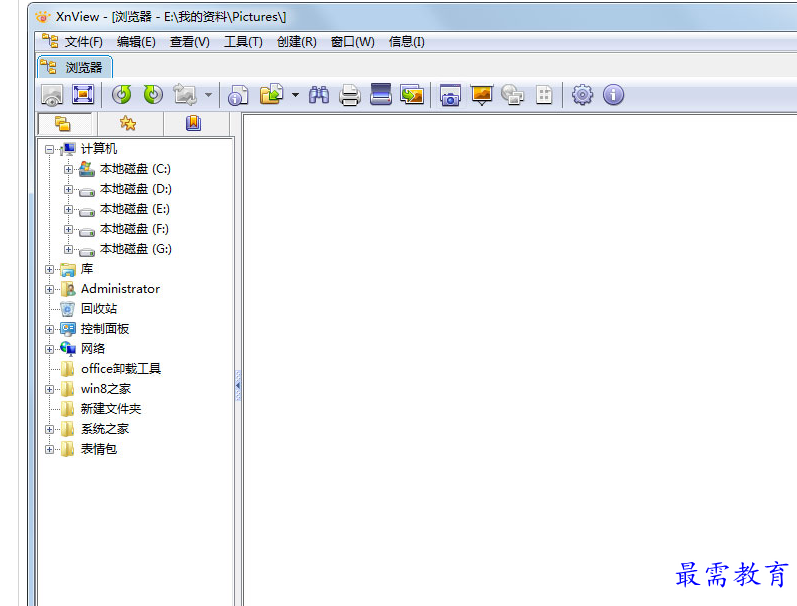The width and height of the screenshot is (797, 606).
Task: Expand 本地磁盘 (D:) node
Action: 68,189
